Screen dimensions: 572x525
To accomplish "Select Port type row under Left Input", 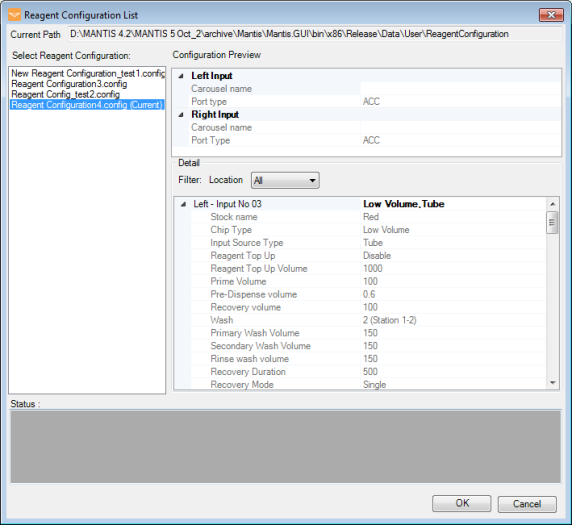I will [x=376, y=101].
